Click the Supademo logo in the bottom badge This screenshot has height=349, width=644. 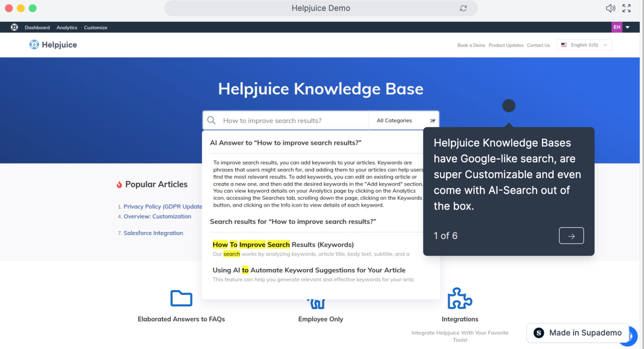pyautogui.click(x=539, y=333)
